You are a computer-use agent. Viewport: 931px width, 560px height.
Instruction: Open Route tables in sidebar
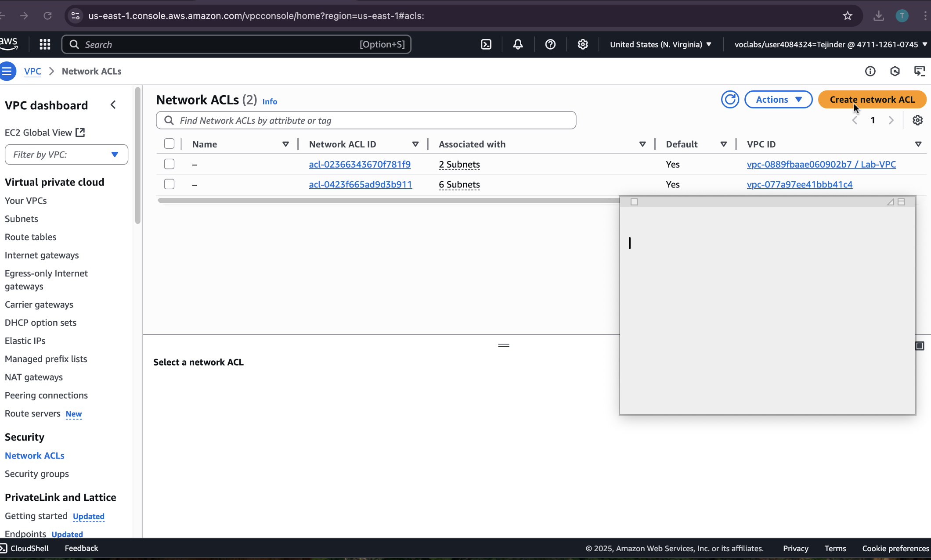click(x=31, y=237)
